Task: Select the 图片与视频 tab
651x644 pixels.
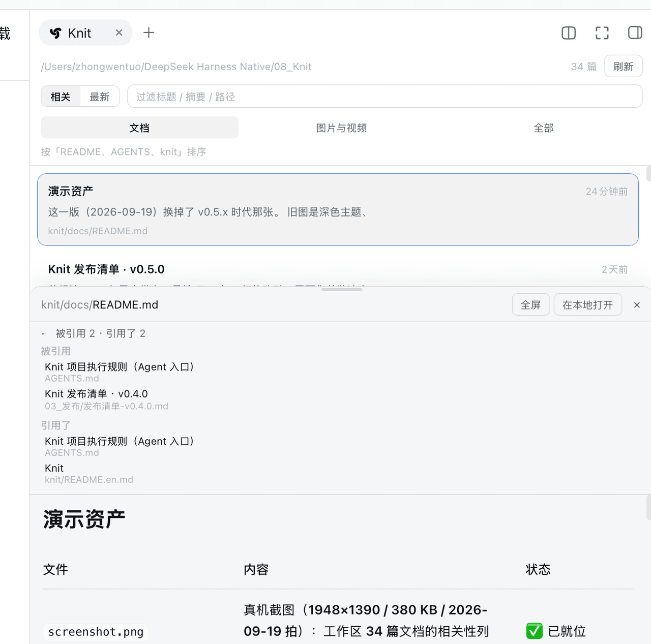Action: pyautogui.click(x=342, y=128)
